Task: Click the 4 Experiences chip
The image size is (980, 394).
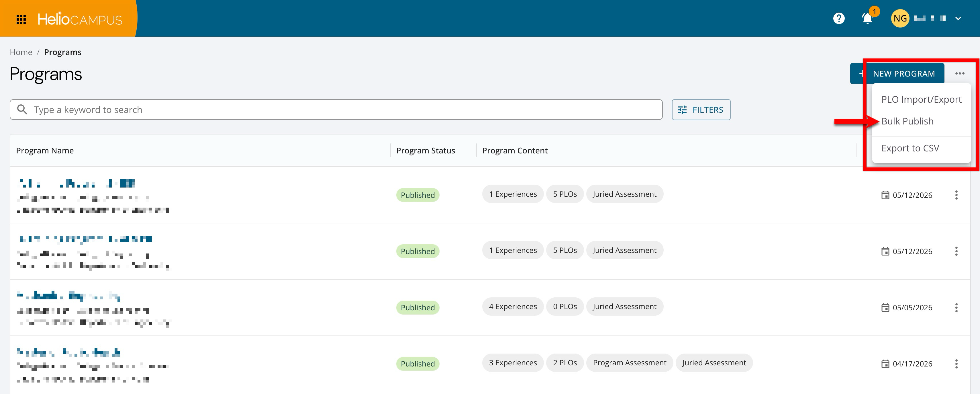Action: [x=513, y=307]
